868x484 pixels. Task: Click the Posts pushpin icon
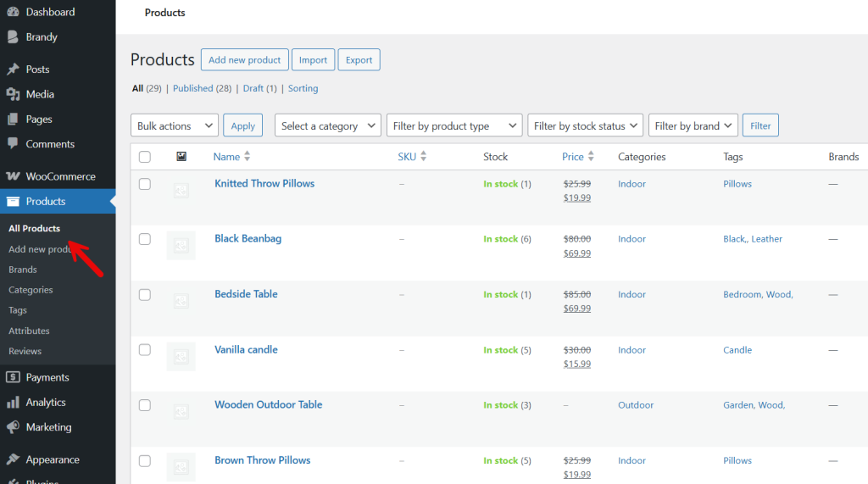pos(13,70)
